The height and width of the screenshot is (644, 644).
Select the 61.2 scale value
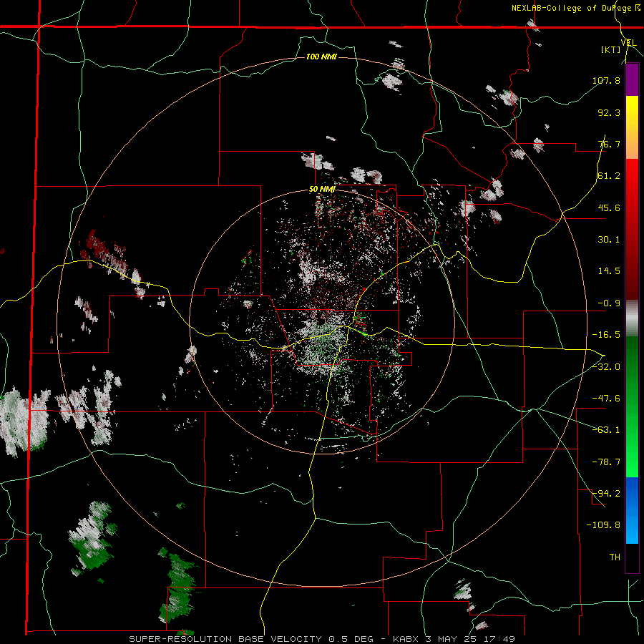click(x=609, y=176)
